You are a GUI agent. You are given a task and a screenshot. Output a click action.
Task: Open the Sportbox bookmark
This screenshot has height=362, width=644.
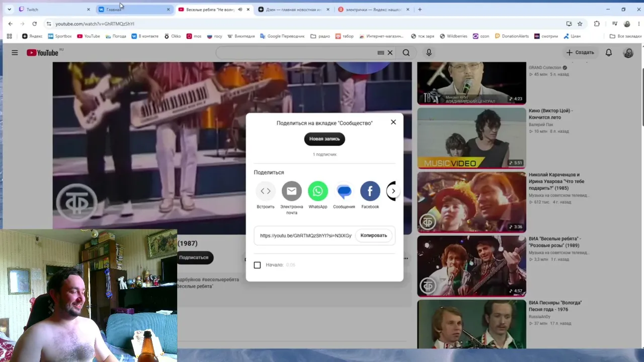tap(60, 36)
